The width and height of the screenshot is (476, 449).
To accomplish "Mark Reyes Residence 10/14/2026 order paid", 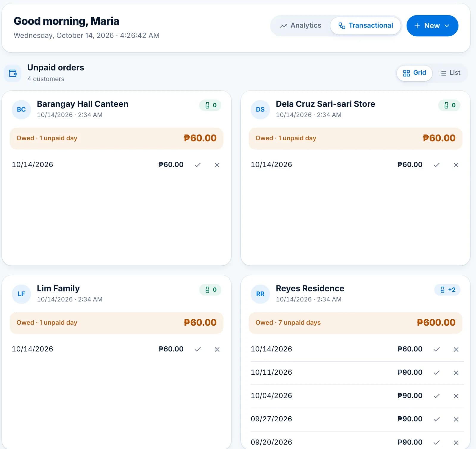I will 436,349.
